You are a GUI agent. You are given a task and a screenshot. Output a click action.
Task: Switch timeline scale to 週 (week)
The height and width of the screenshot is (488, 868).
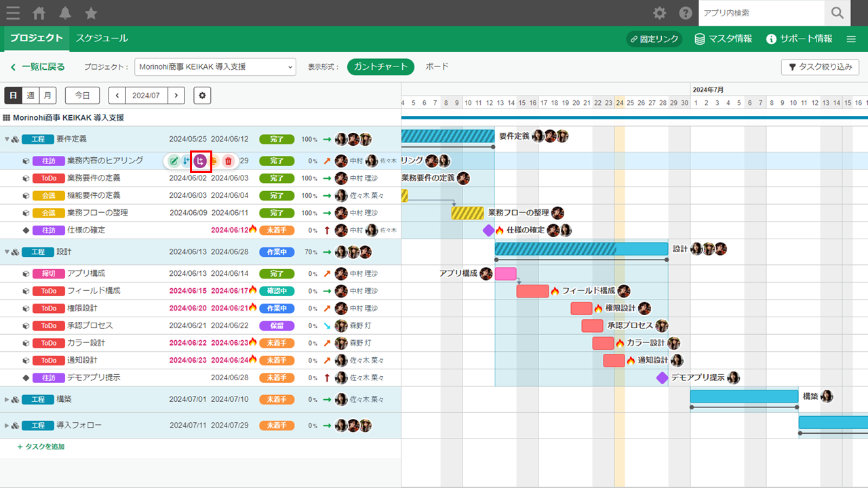click(31, 96)
